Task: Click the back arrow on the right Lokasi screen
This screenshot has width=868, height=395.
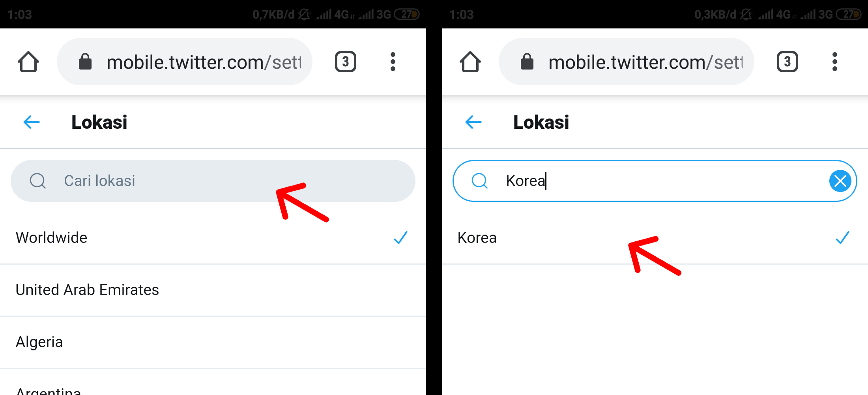Action: coord(473,122)
